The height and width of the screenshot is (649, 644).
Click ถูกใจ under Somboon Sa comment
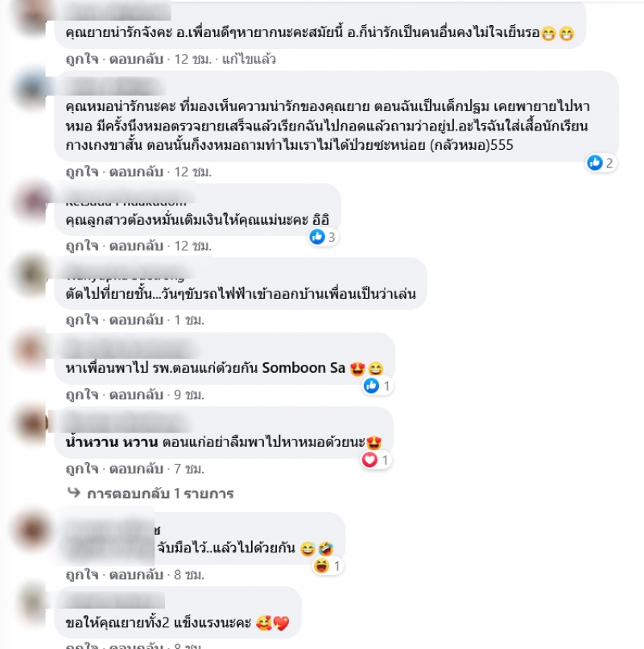[82, 395]
